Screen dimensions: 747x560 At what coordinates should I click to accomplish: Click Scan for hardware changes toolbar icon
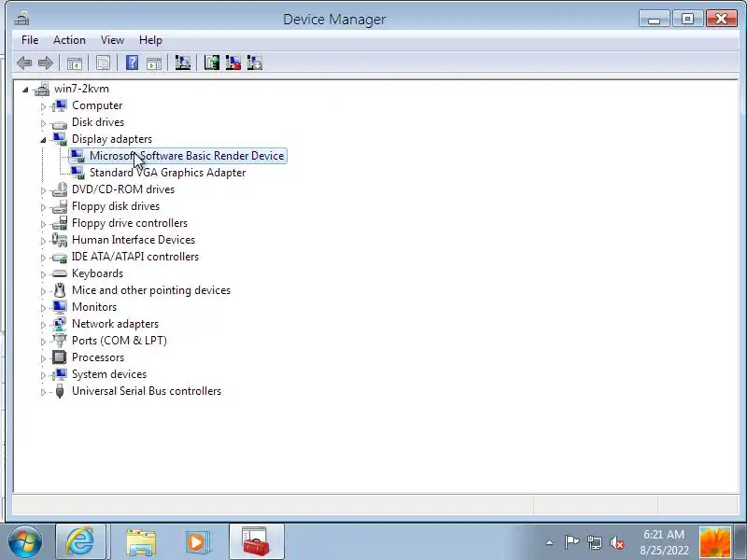182,63
